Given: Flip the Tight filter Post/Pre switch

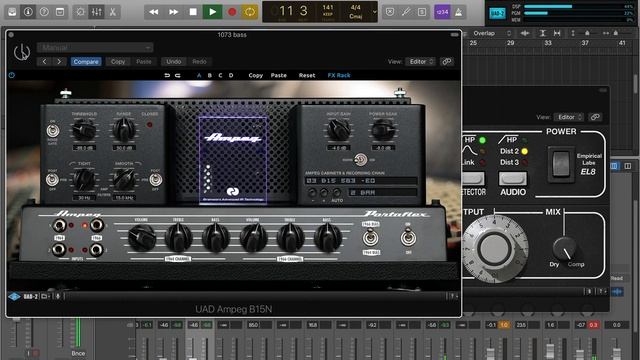Looking at the screenshot, I should click(52, 179).
